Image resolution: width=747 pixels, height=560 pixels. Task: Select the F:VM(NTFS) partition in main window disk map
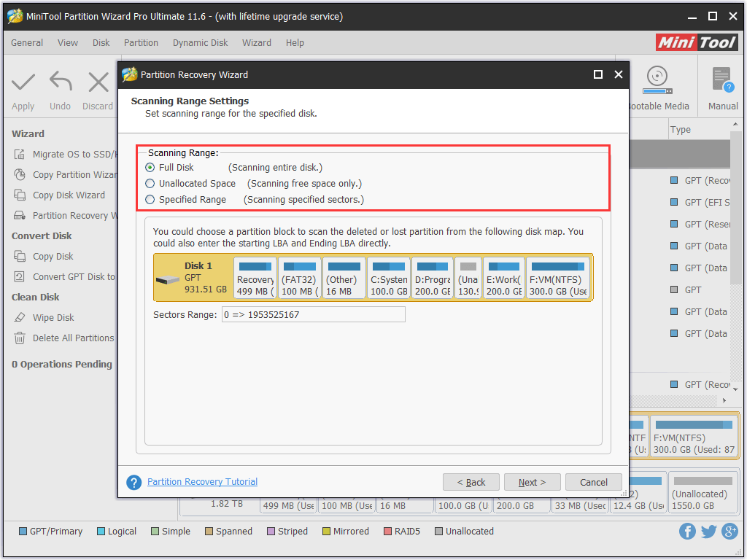coord(694,437)
